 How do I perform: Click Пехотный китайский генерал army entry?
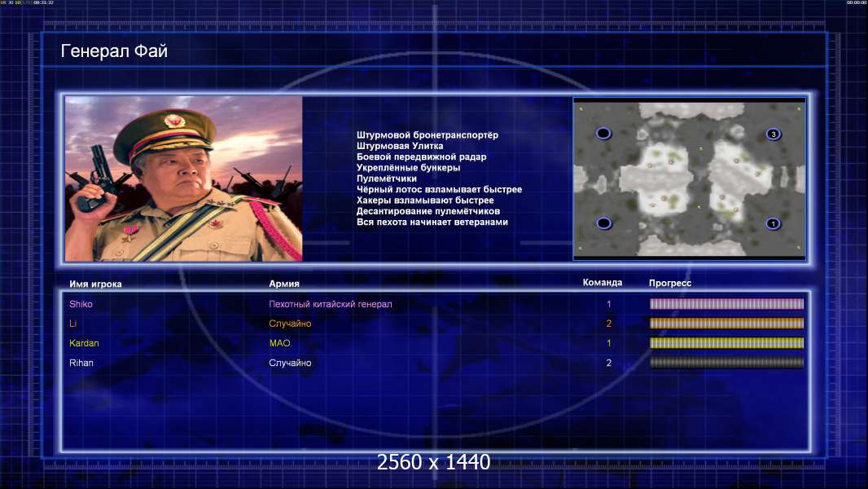[x=331, y=304]
